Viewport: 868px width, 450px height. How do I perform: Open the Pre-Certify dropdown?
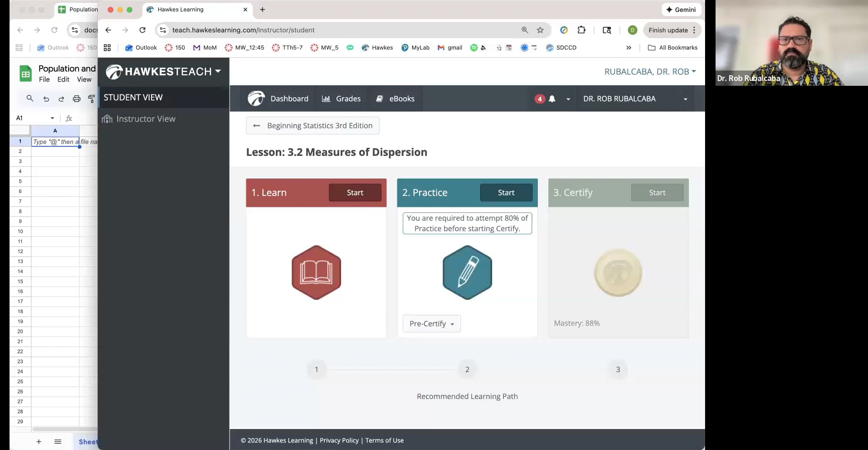[432, 324]
